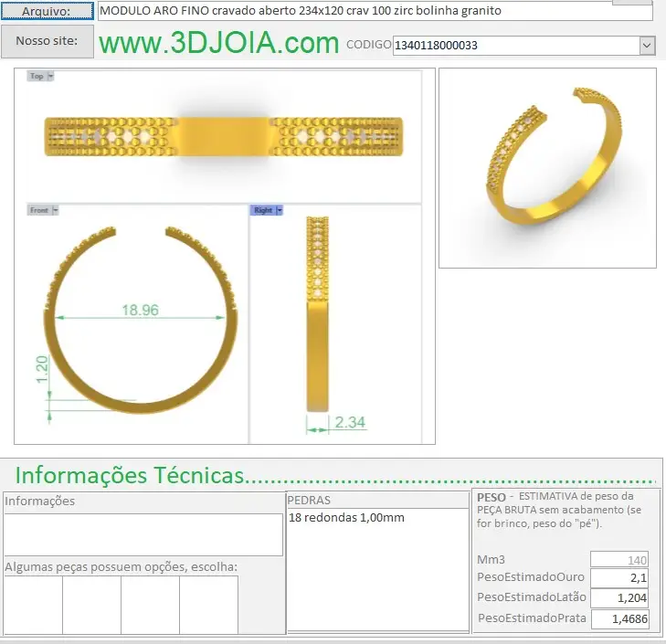The image size is (666, 644).
Task: Click the PesoEstimadoOuro value field
Action: coord(618,578)
